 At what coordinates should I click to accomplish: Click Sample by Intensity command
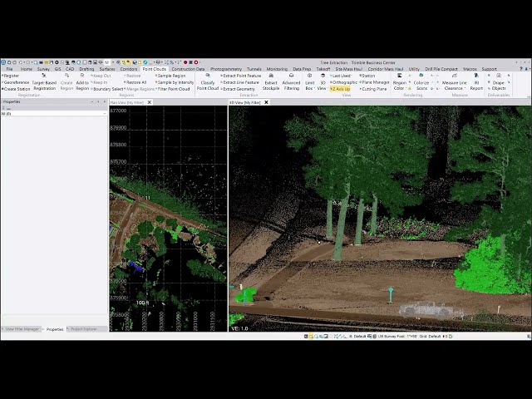pyautogui.click(x=175, y=82)
